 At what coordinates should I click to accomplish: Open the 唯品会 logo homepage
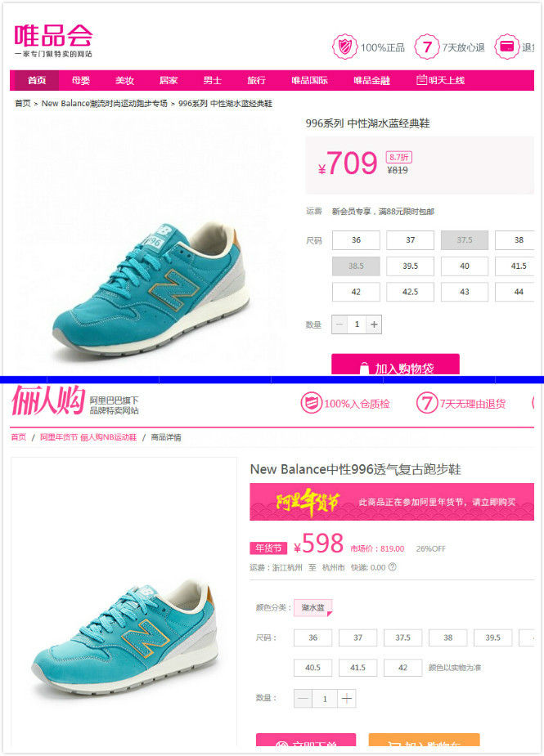coord(53,41)
